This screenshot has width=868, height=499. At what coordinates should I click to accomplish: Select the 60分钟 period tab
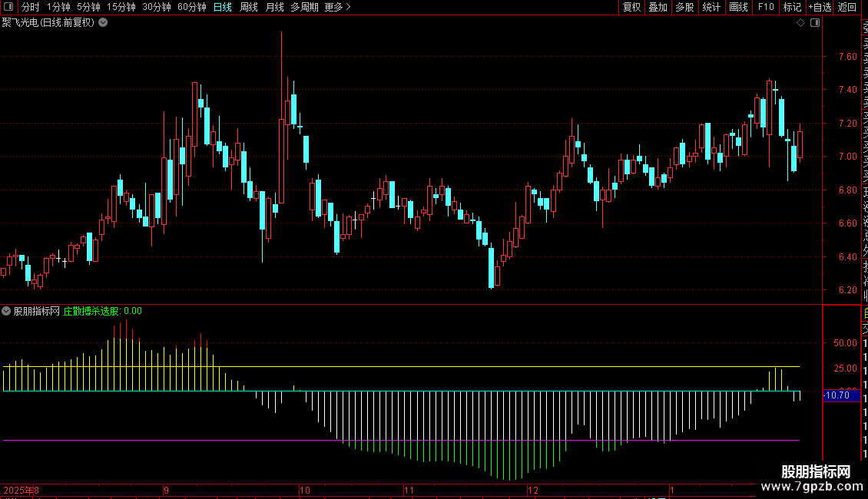[191, 7]
